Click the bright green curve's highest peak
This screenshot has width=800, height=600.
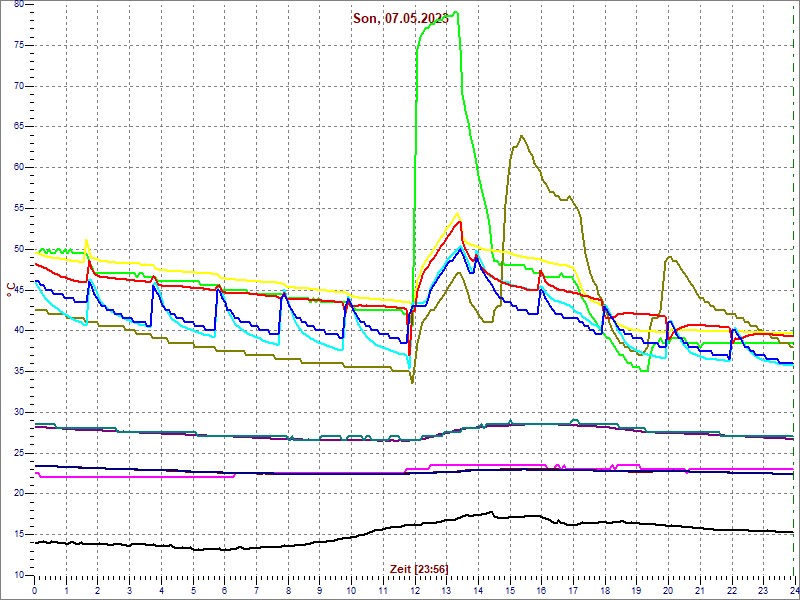(x=456, y=13)
